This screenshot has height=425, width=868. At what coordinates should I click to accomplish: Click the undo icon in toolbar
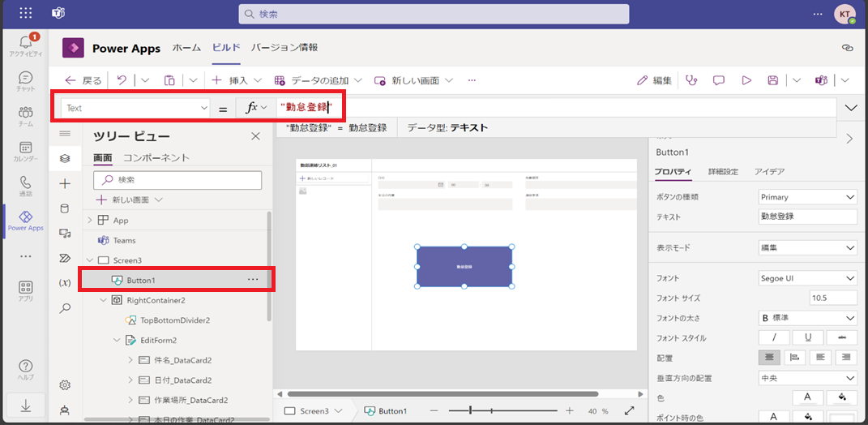coord(122,80)
